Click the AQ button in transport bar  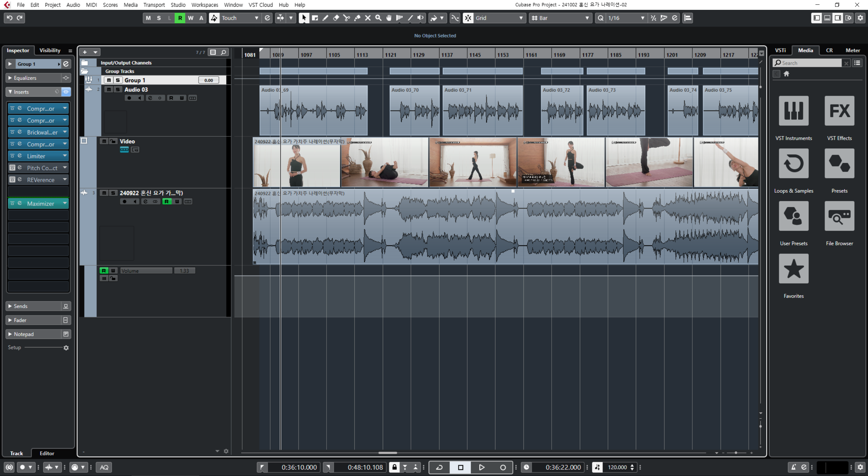coord(104,467)
